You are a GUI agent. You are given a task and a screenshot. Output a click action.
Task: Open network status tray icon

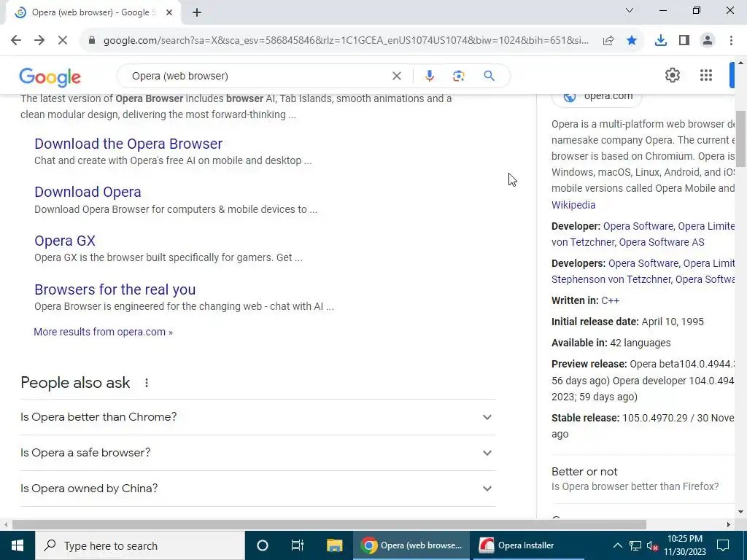click(x=635, y=545)
